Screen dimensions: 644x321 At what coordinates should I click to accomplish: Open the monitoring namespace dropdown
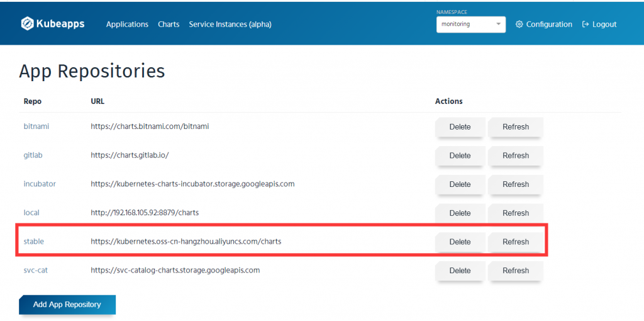coord(471,25)
